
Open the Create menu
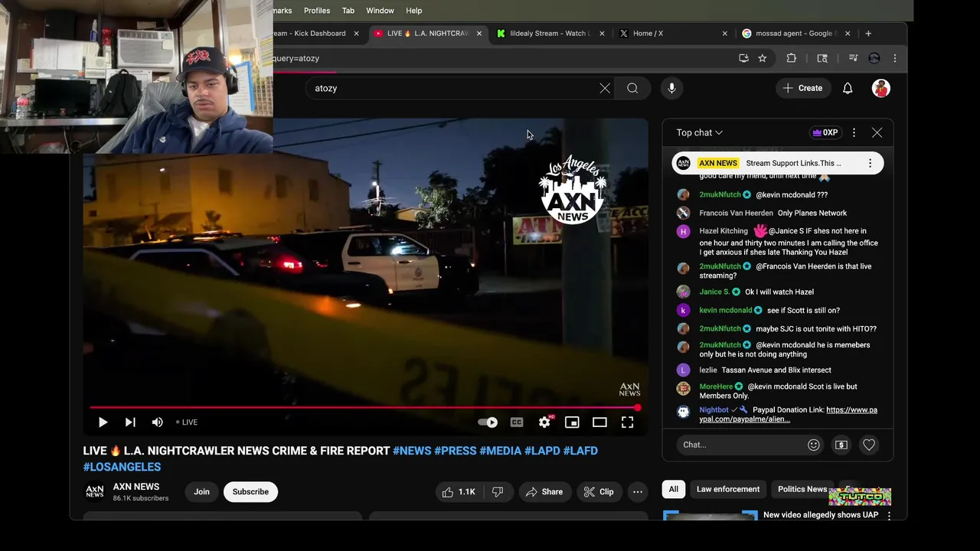pyautogui.click(x=802, y=88)
